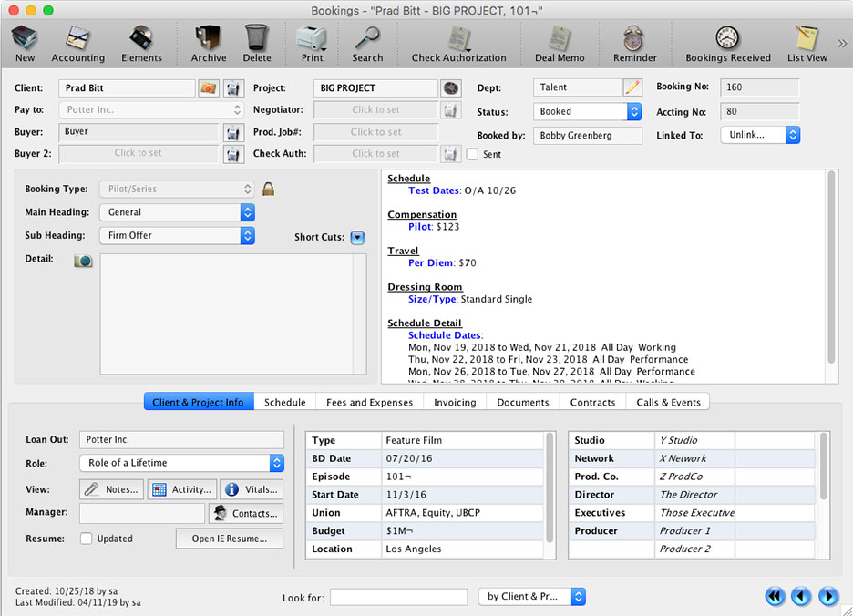Open the Sub Heading Firm Offer dropdown

click(x=177, y=236)
